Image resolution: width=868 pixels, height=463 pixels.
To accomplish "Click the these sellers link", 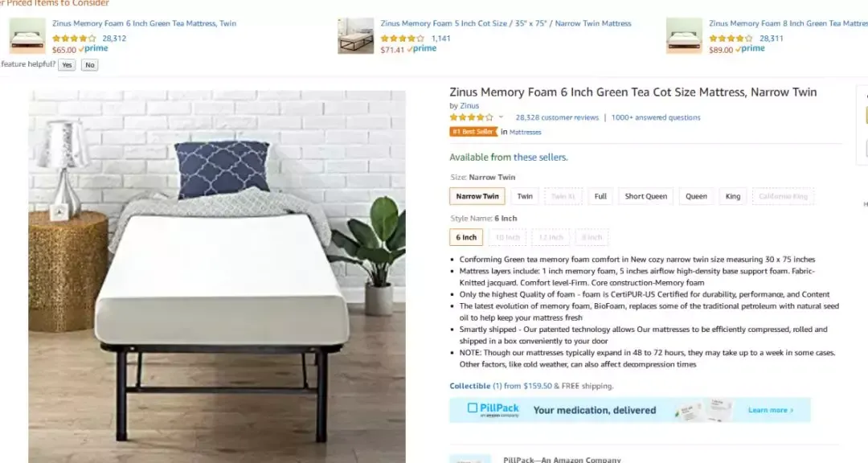I will point(540,158).
